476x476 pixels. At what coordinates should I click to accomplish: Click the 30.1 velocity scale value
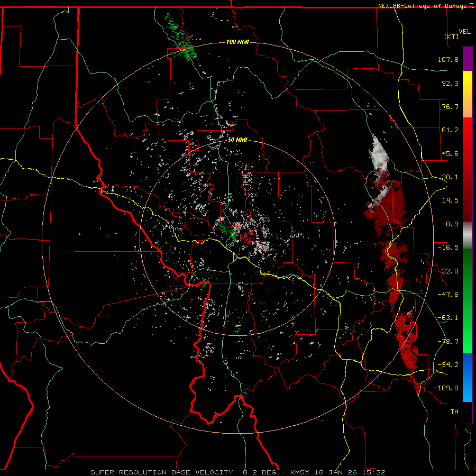click(450, 177)
